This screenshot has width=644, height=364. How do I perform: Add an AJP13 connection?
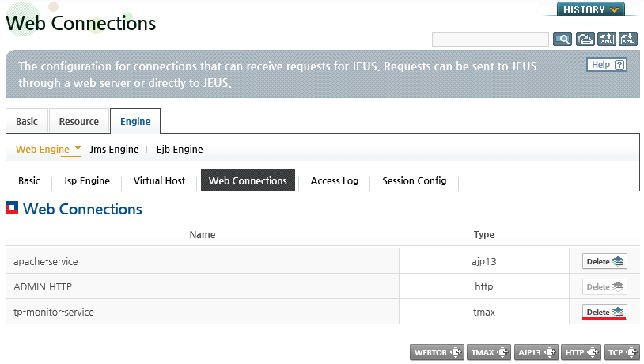pos(536,352)
